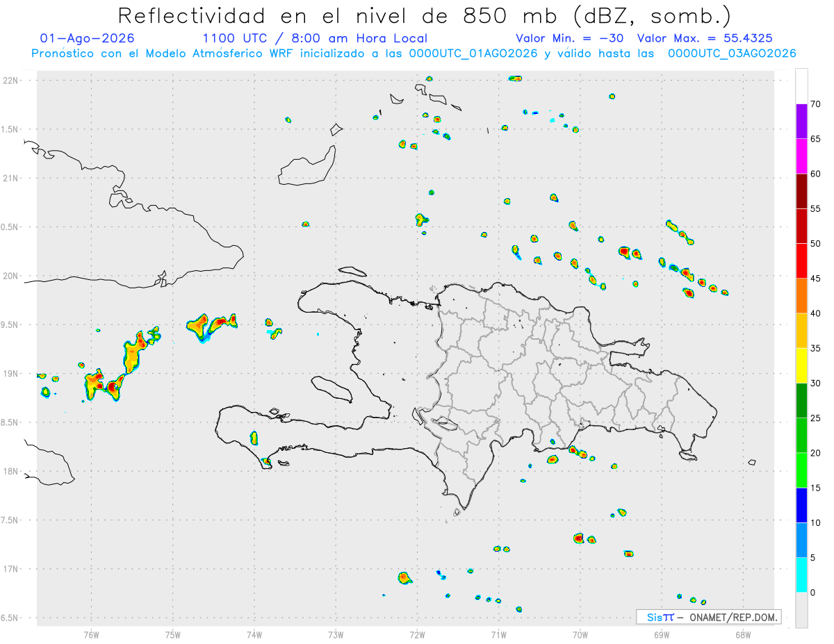Select the colorbar scale label '10'
The image size is (834, 644).
pos(815,523)
